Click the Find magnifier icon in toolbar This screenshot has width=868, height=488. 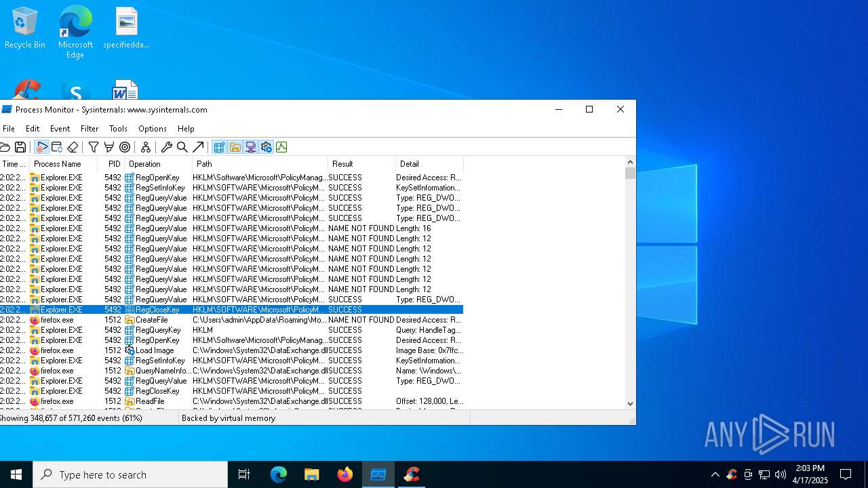[182, 147]
